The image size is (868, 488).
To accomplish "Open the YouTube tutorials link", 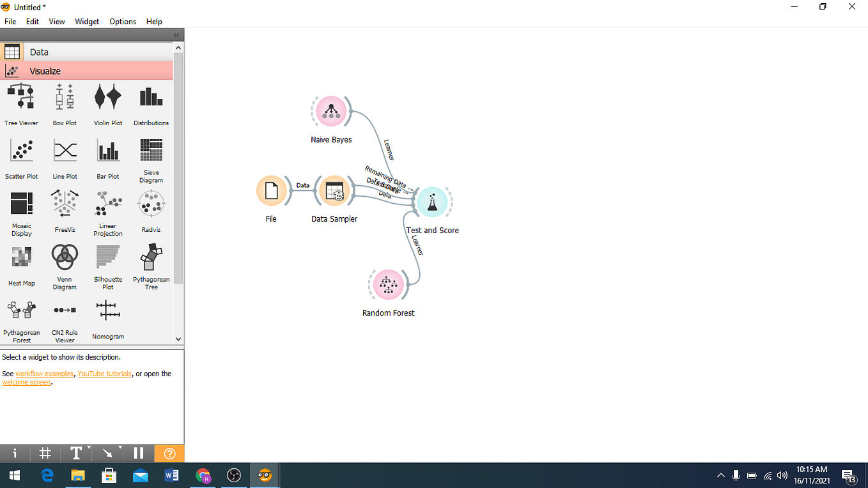I will coord(104,373).
